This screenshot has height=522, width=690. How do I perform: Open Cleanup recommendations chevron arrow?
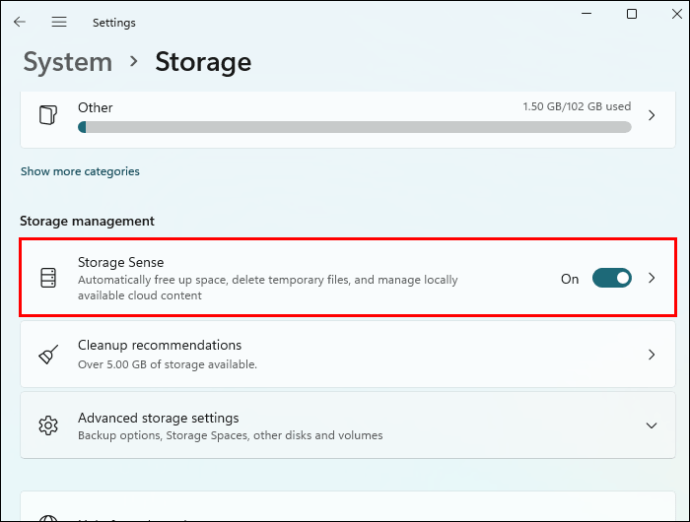coord(652,354)
